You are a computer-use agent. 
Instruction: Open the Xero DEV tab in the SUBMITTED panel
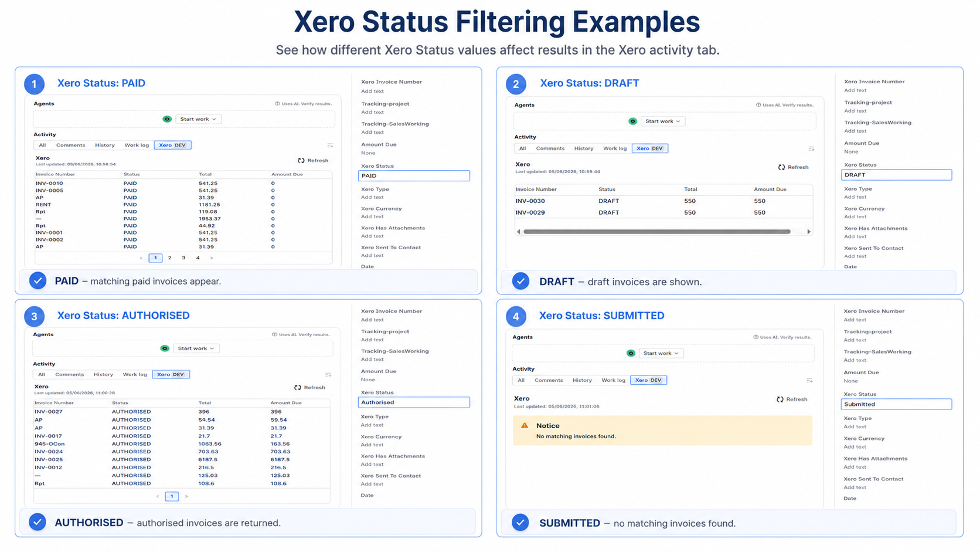[x=649, y=381]
